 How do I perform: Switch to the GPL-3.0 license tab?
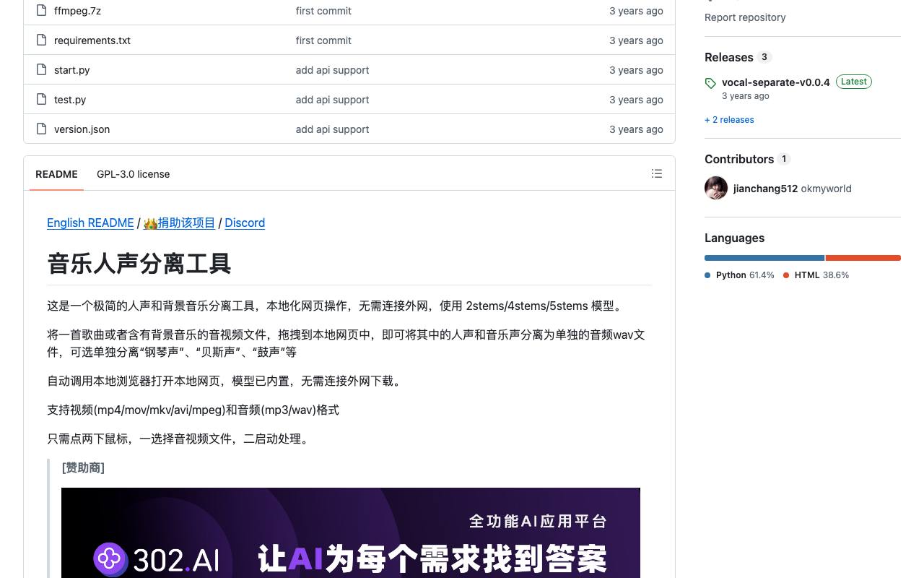pyautogui.click(x=134, y=174)
